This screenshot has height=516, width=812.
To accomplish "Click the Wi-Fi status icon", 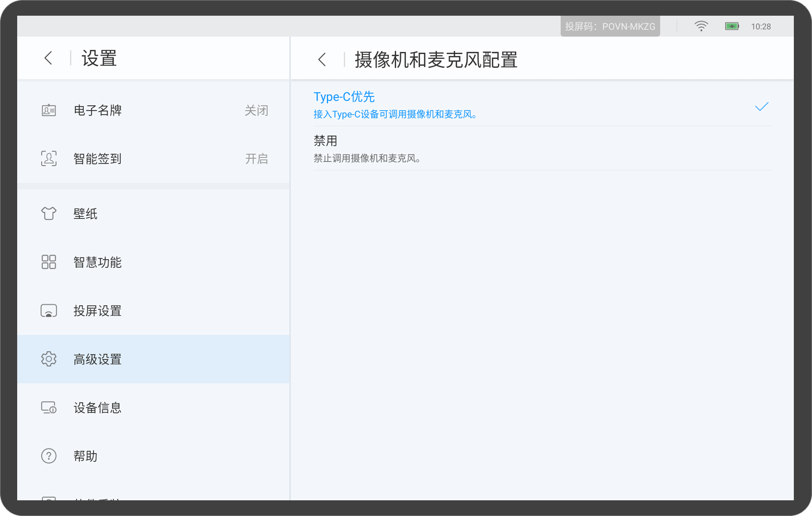I will coord(701,26).
